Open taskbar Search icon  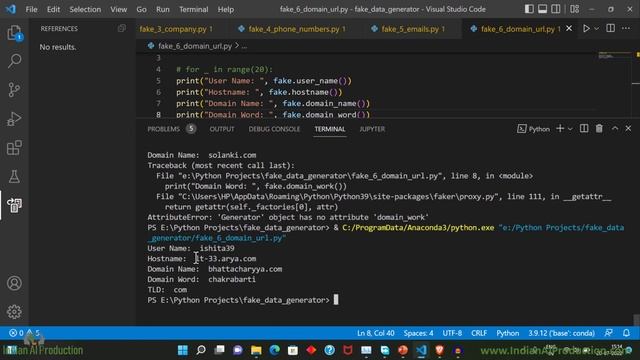tap(201, 350)
